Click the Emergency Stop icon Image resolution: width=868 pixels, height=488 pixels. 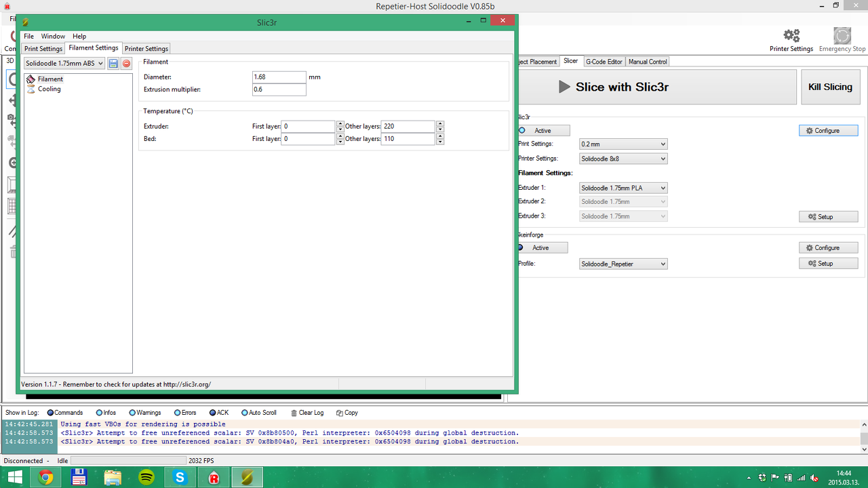pos(842,40)
